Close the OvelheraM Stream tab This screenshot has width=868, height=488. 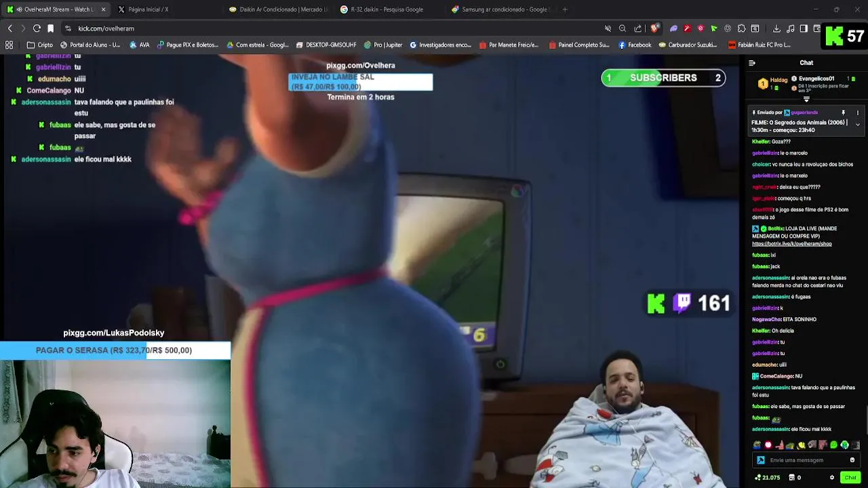click(x=103, y=9)
